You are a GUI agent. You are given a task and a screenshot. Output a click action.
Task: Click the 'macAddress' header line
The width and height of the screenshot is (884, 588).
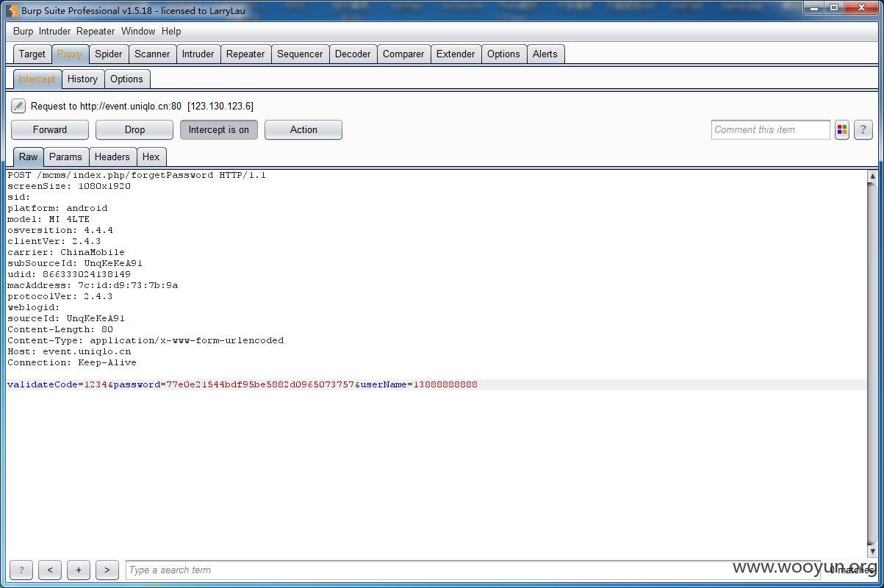[x=93, y=285]
